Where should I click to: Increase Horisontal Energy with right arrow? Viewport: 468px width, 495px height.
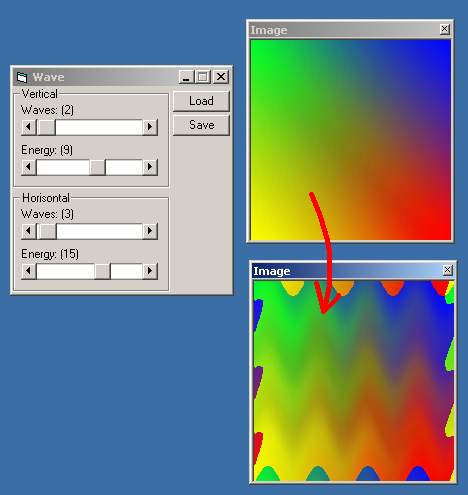pos(150,271)
